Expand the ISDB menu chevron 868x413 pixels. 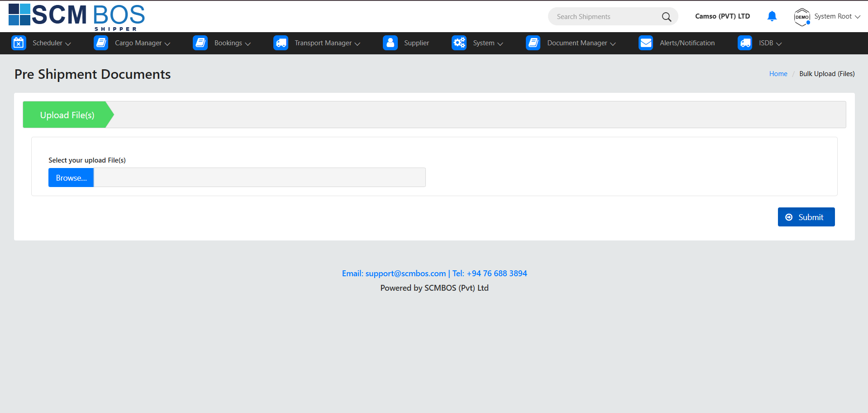779,44
